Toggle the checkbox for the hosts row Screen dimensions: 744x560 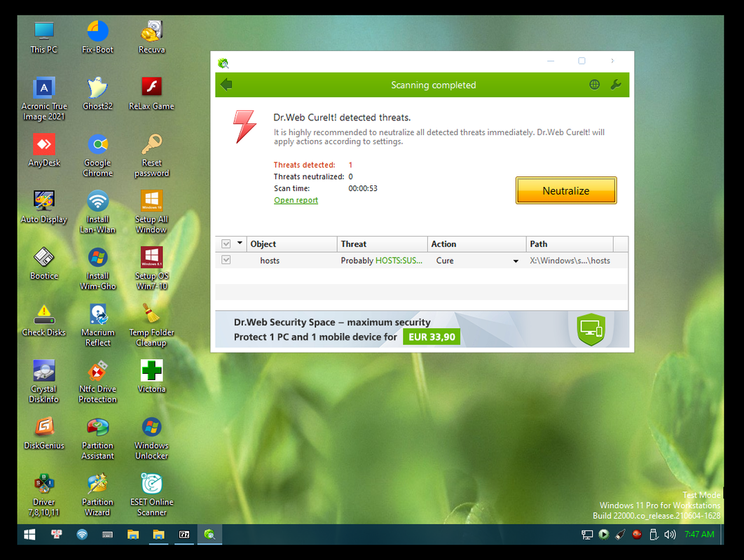[x=226, y=260]
